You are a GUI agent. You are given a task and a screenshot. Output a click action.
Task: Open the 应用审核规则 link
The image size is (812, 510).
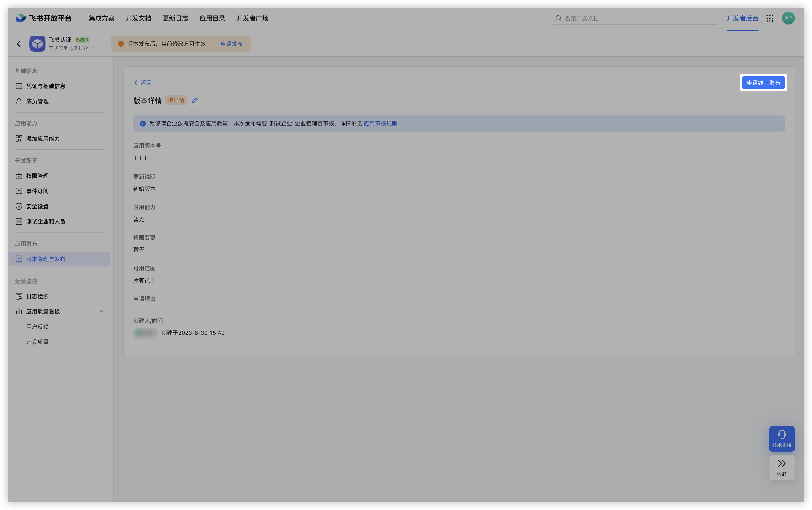pos(380,124)
